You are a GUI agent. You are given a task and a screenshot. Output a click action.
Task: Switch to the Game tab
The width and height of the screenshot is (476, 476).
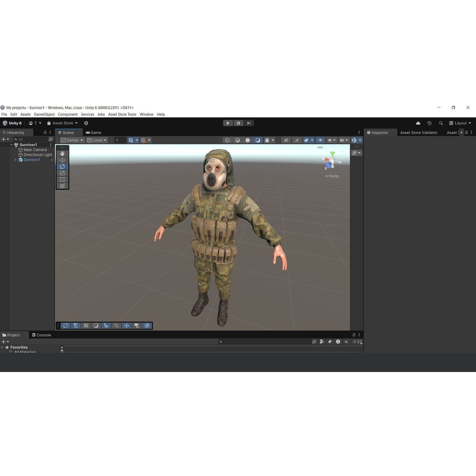pyautogui.click(x=93, y=132)
